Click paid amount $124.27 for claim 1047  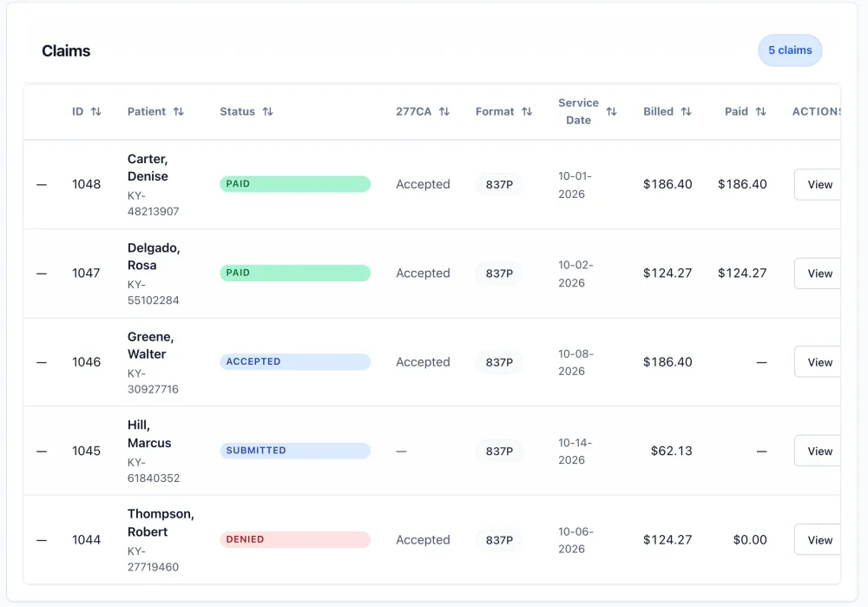tap(742, 273)
